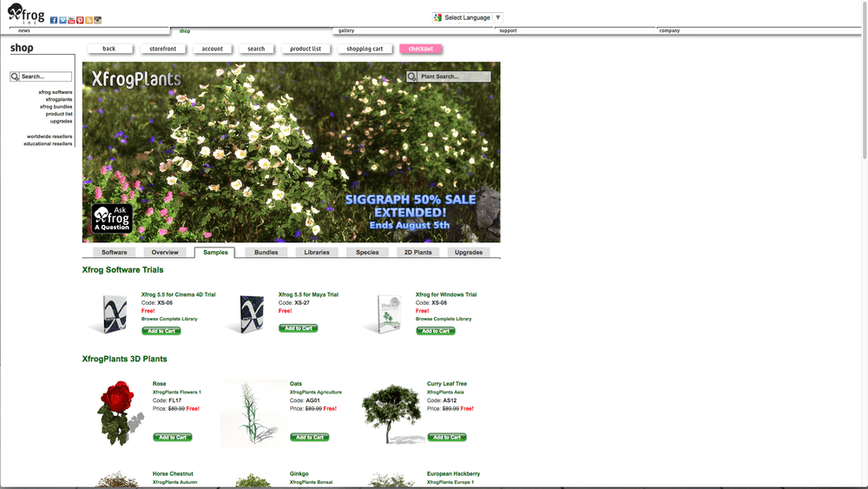This screenshot has height=489, width=868.
Task: Switch to the Overview tab
Action: coord(165,253)
